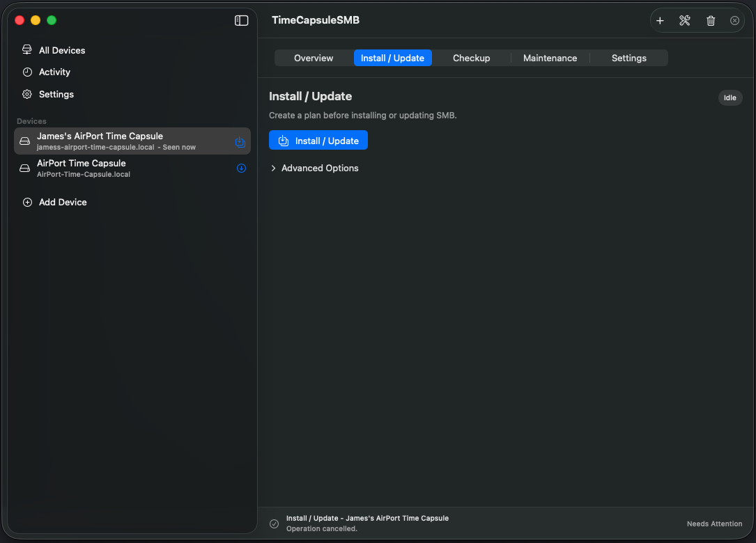Select James's AirPort Time Capsule device
The image size is (756, 543).
click(132, 141)
